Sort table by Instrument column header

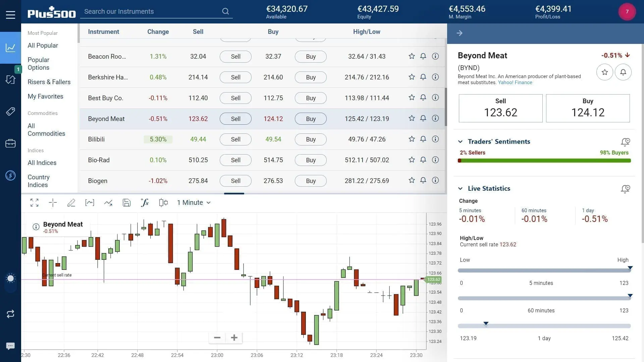click(103, 32)
